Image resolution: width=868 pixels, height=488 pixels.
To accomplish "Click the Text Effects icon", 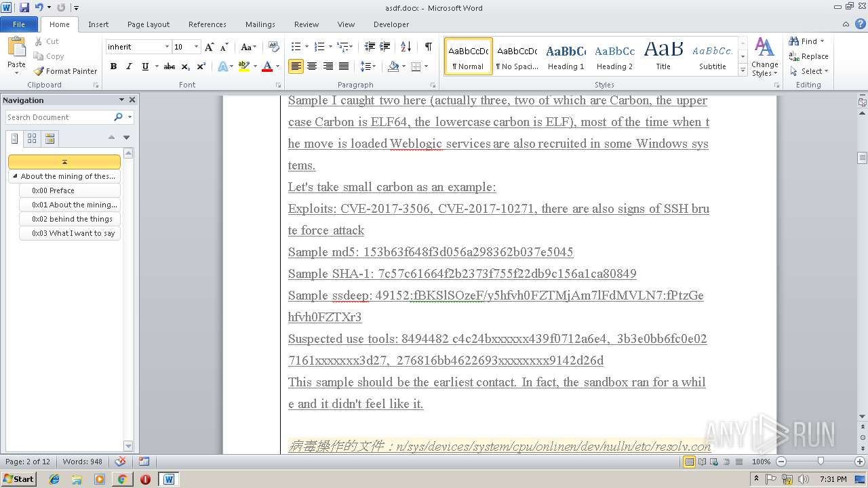I will coord(222,66).
